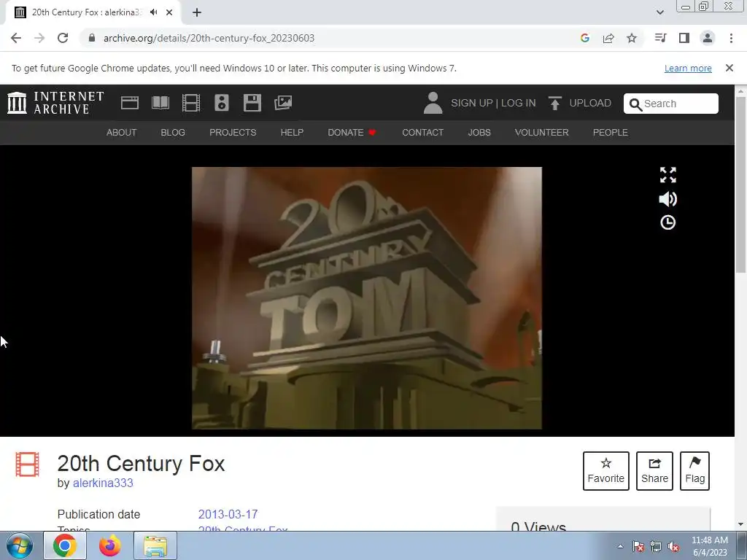Open the CONTACT menu item
Screen dimensions: 747x560
point(422,133)
